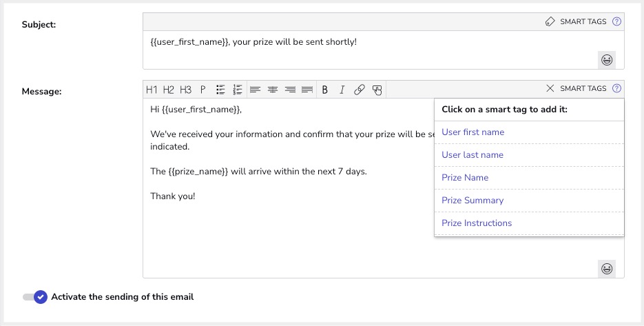Insert numbered list
Image resolution: width=644 pixels, height=326 pixels.
[238, 90]
